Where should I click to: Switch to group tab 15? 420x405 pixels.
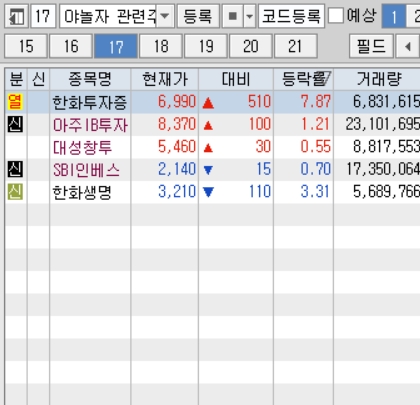pos(26,46)
